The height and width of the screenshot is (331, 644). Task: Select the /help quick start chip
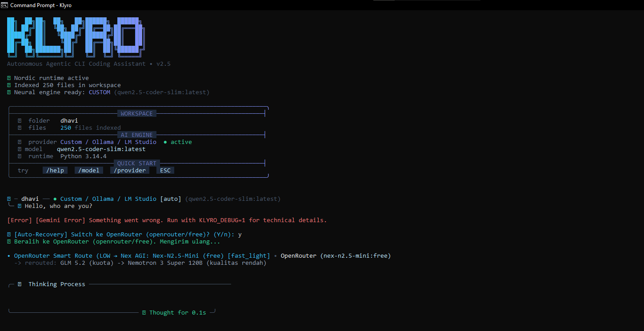55,171
